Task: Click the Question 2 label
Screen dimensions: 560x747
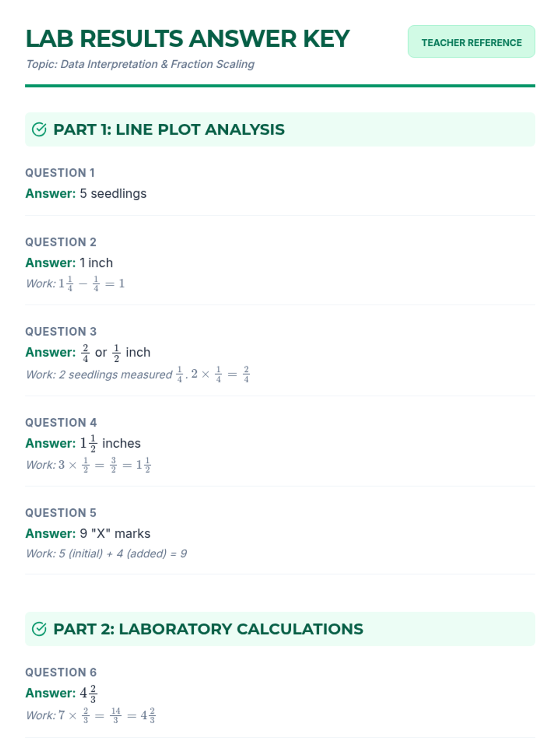Action: coord(61,242)
